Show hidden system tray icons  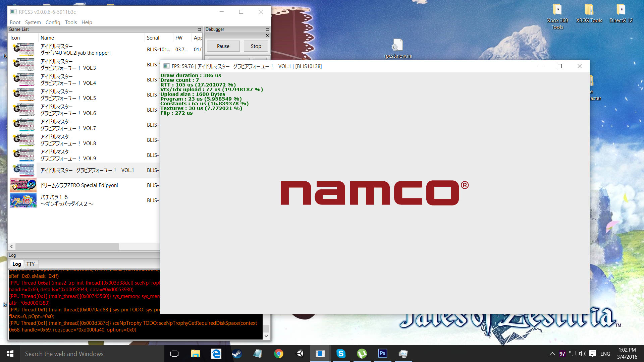pyautogui.click(x=552, y=354)
